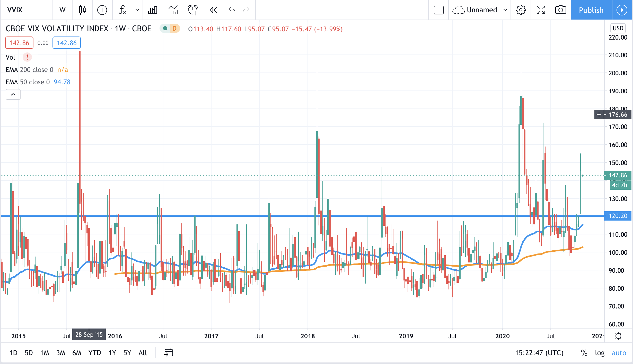
Task: Open the financials bar chart icon
Action: [x=153, y=10]
